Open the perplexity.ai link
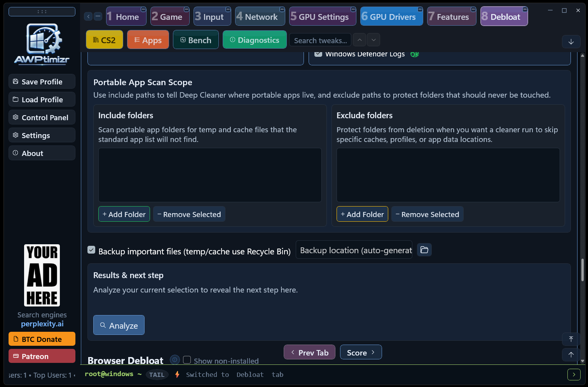 click(x=42, y=324)
